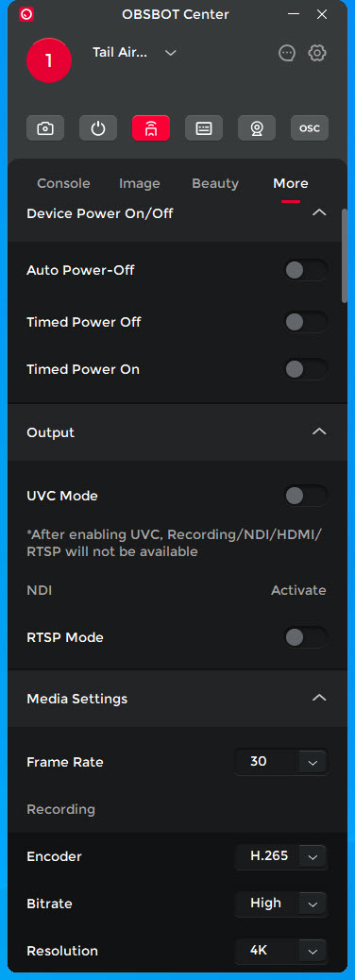Switch to the Image tab
This screenshot has height=980, width=355.
[140, 183]
